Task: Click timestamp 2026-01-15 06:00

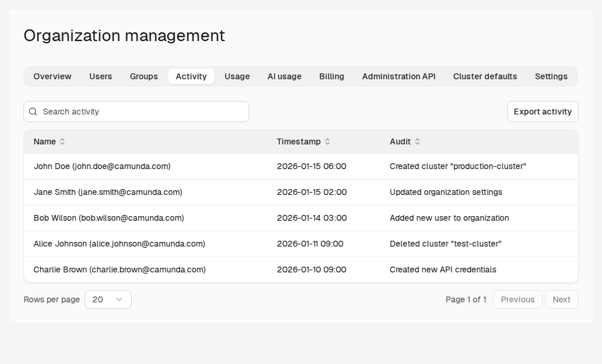Action: coord(312,167)
